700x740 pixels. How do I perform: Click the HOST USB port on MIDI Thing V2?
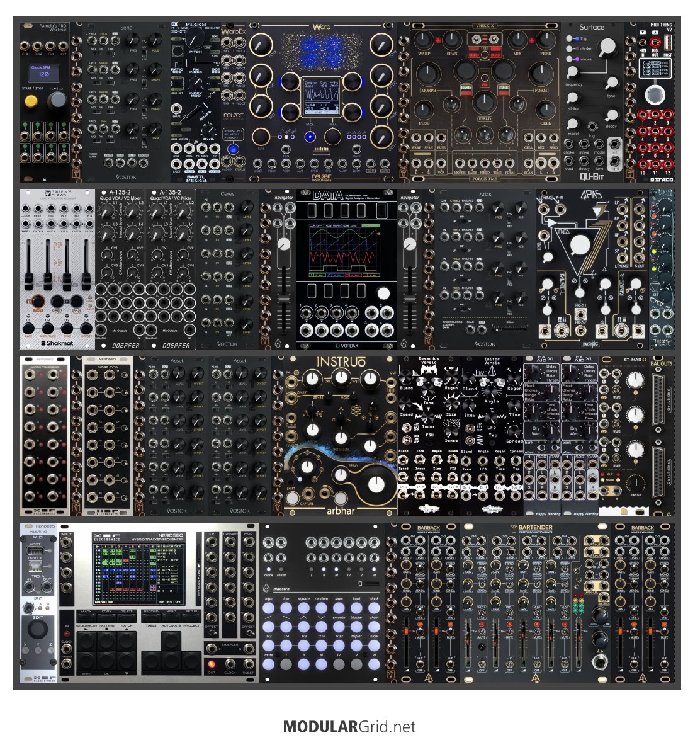tap(668, 42)
